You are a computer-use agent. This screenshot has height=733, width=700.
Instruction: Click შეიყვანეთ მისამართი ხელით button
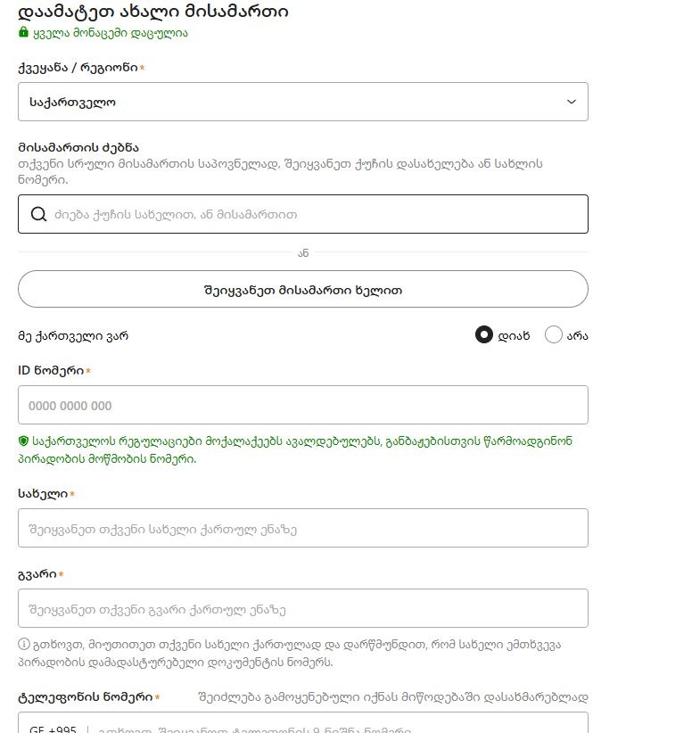pyautogui.click(x=303, y=290)
